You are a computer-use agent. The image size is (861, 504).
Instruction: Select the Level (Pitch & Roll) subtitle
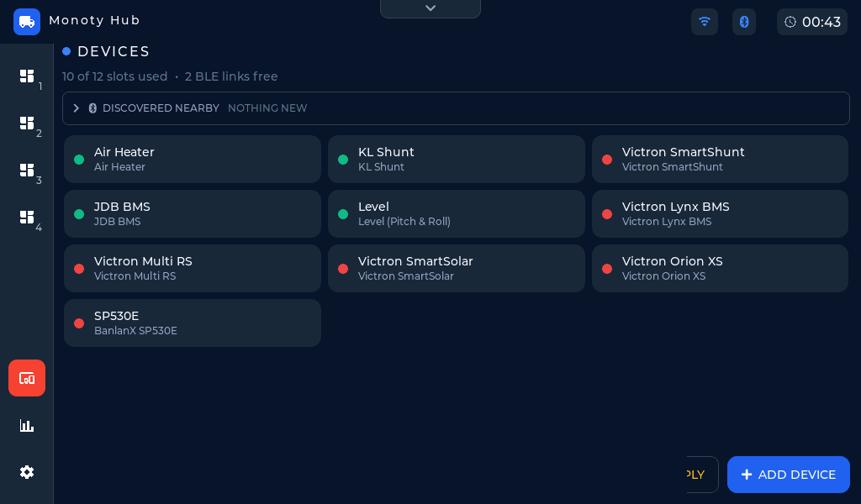click(x=404, y=222)
